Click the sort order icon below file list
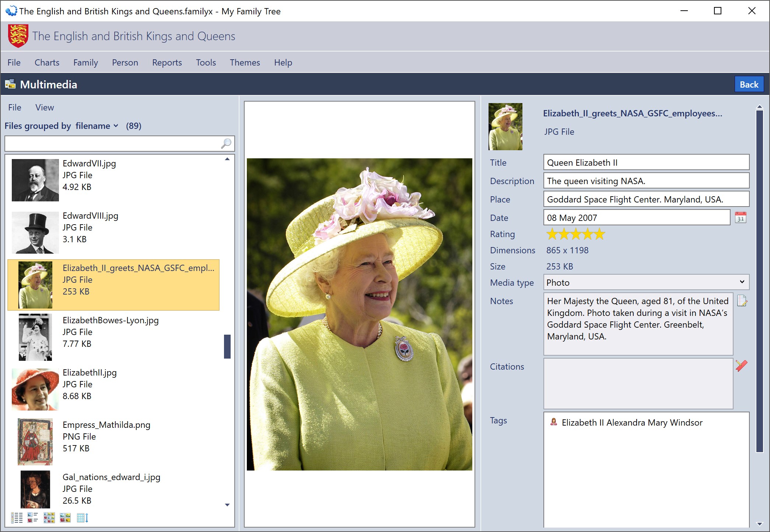 point(83,518)
